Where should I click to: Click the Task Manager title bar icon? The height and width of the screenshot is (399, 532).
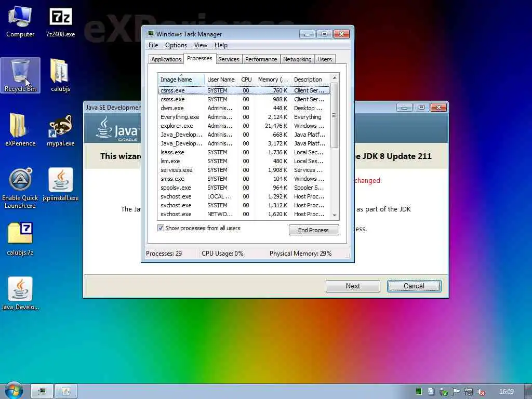[x=150, y=34]
